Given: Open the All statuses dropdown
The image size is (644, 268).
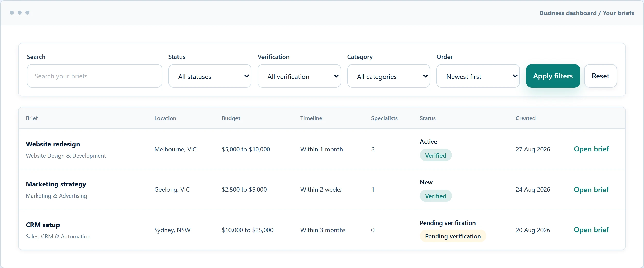Looking at the screenshot, I should point(210,76).
